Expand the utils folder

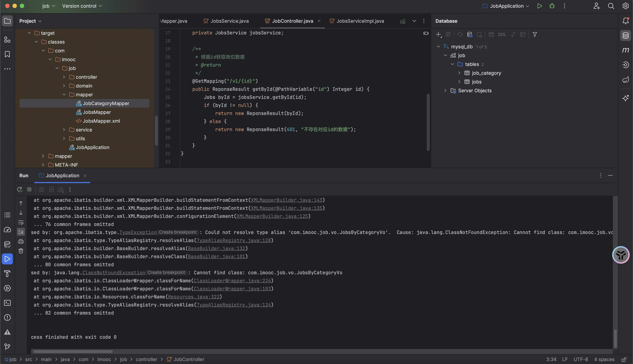64,138
